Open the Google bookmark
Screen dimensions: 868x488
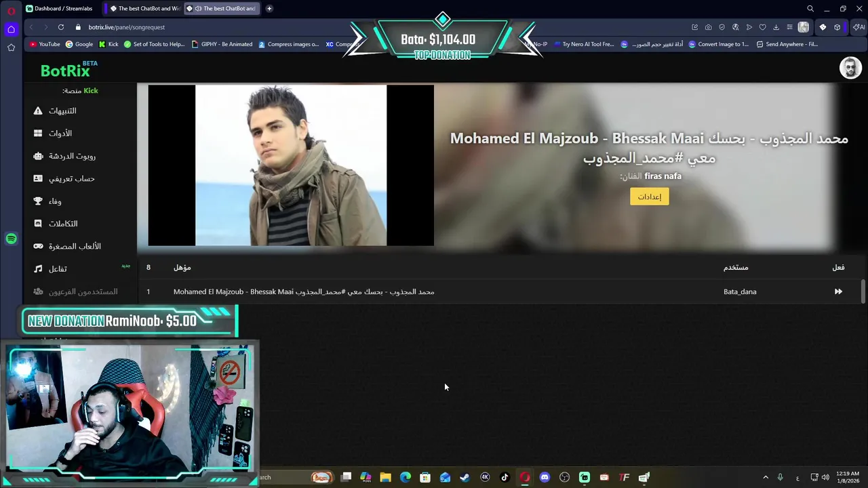click(79, 44)
